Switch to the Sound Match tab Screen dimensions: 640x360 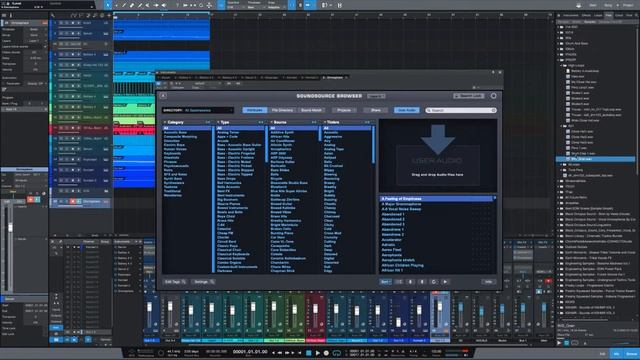click(x=311, y=110)
